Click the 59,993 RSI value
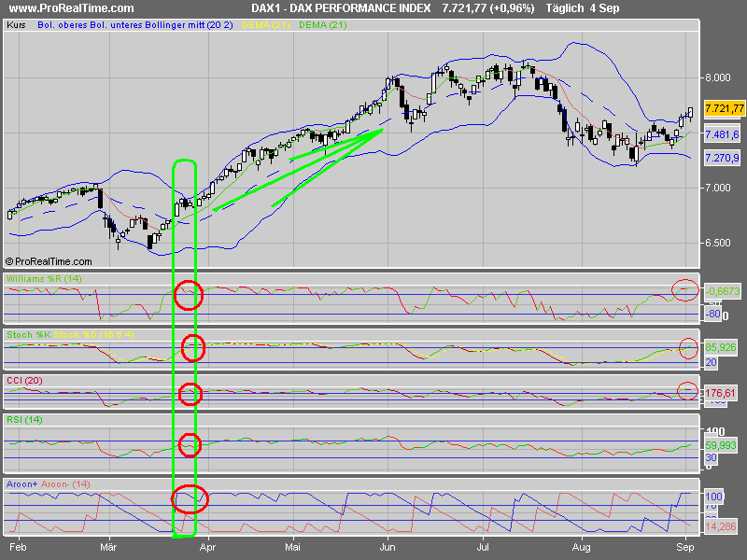The height and width of the screenshot is (560, 747). click(x=721, y=445)
